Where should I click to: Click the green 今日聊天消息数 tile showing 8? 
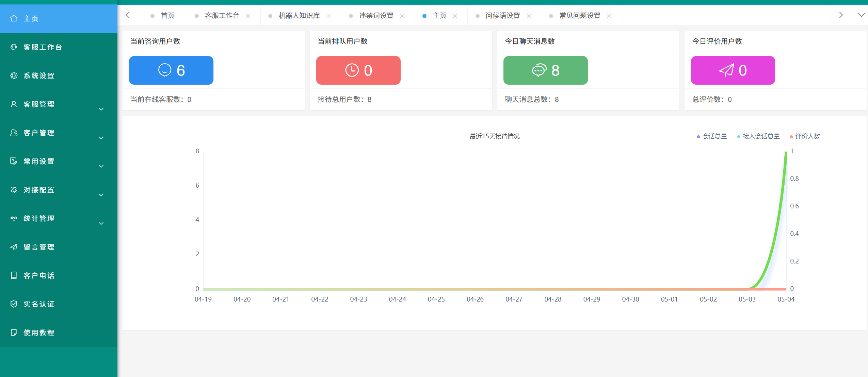tap(546, 70)
